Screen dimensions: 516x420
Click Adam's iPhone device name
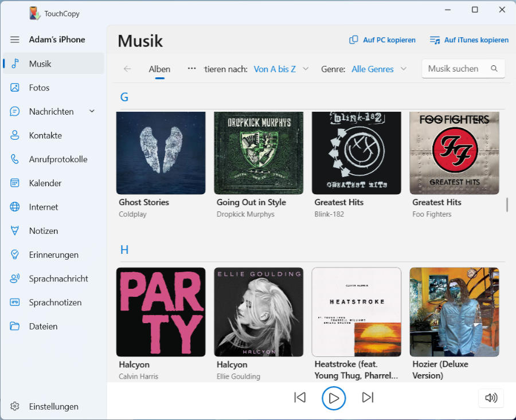(57, 40)
